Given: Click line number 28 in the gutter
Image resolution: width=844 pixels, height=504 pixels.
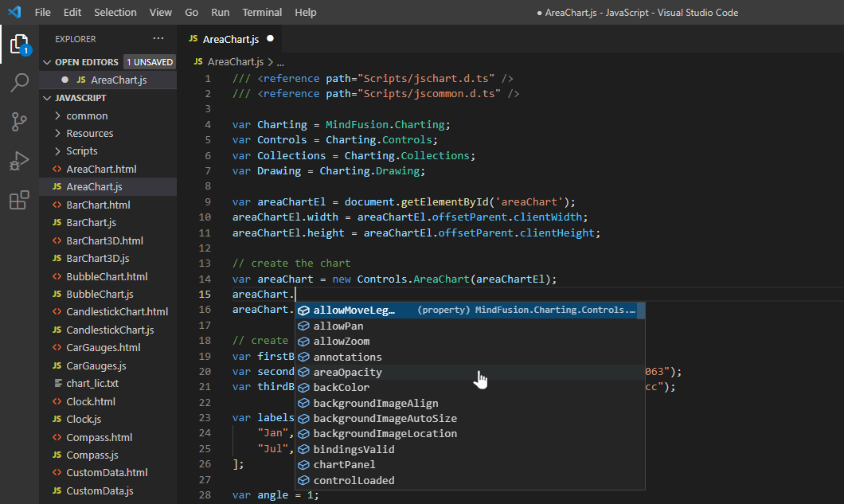Looking at the screenshot, I should tap(205, 495).
